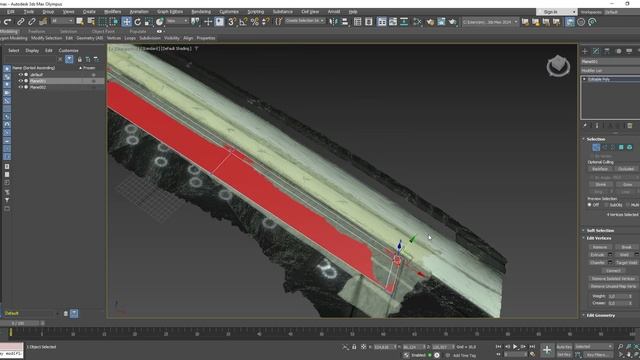Toggle visibility eye of Plane001
This screenshot has height=360, width=640.
point(20,81)
